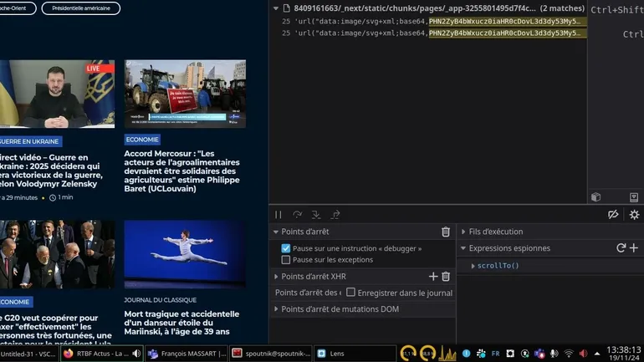Screen dimensions: 644x362
Task: Expand the Points d'arrêt XHR section
Action: pos(276,277)
